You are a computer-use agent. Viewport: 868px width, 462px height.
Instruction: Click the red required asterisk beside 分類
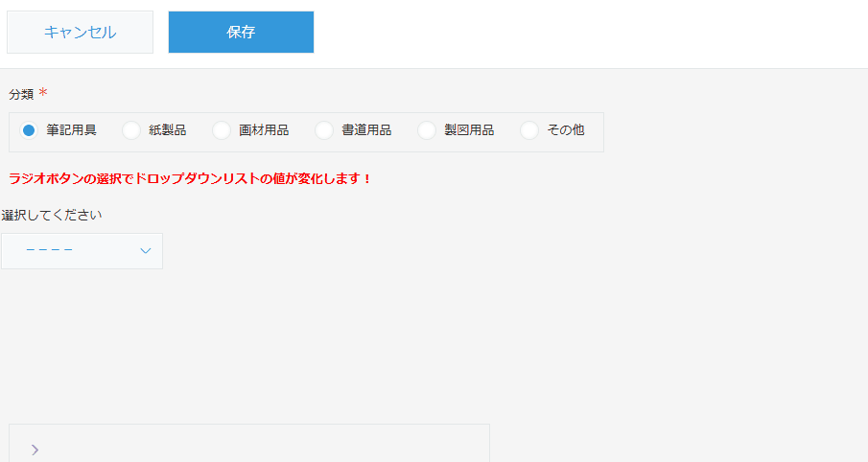(x=43, y=94)
